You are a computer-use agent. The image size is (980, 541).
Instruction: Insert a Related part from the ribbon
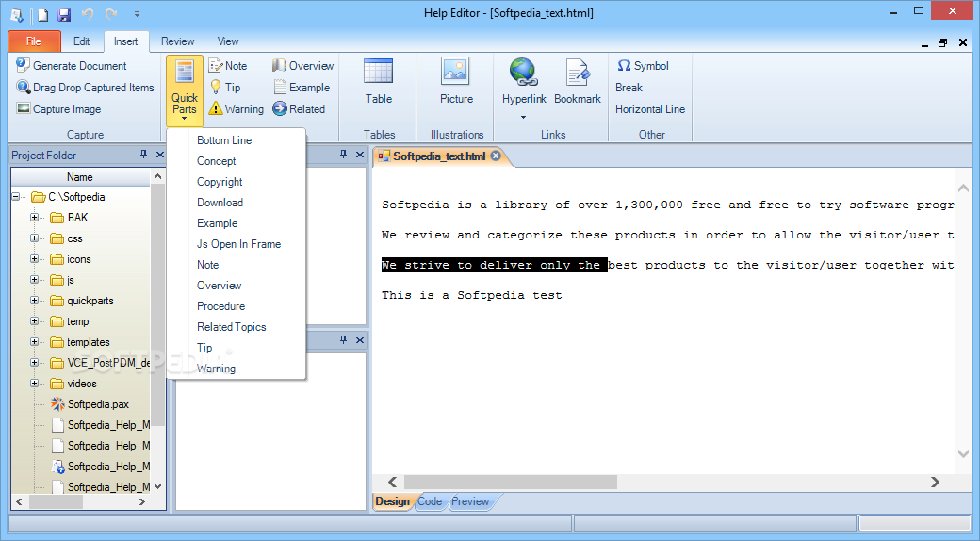299,108
